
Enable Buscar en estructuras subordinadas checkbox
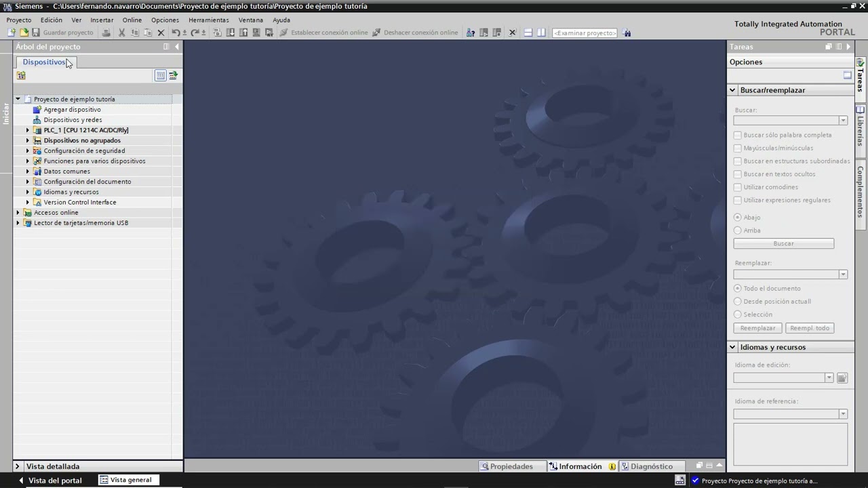tap(738, 161)
